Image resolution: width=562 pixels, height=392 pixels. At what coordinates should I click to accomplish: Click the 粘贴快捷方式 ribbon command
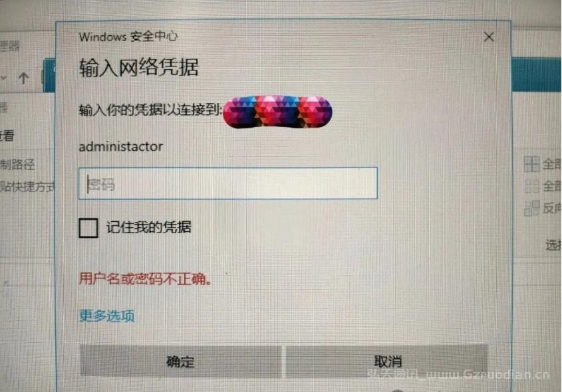pos(27,187)
